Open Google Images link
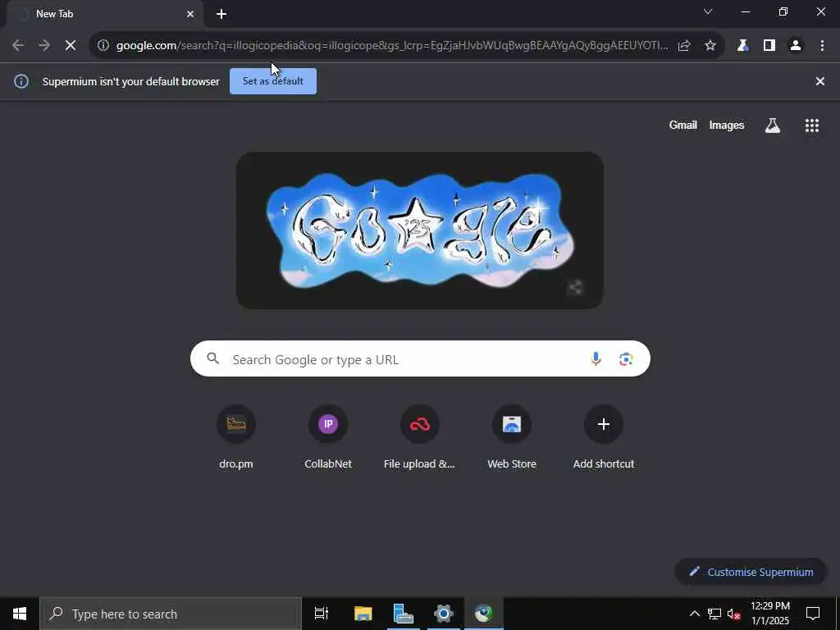This screenshot has height=630, width=840. coord(727,125)
